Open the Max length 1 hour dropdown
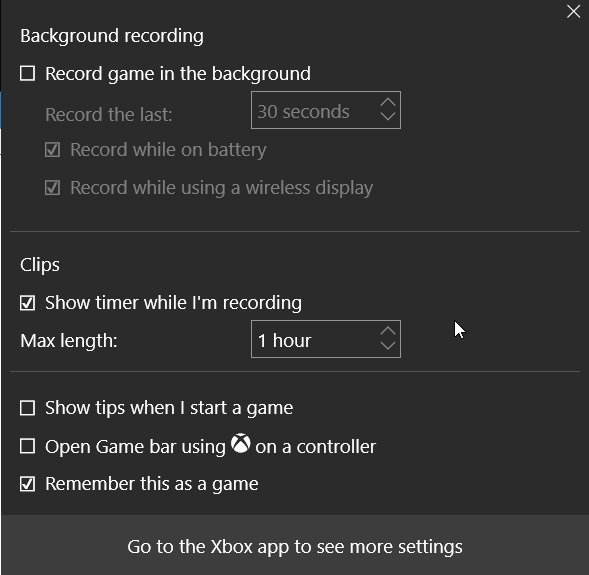This screenshot has width=589, height=575. point(326,339)
